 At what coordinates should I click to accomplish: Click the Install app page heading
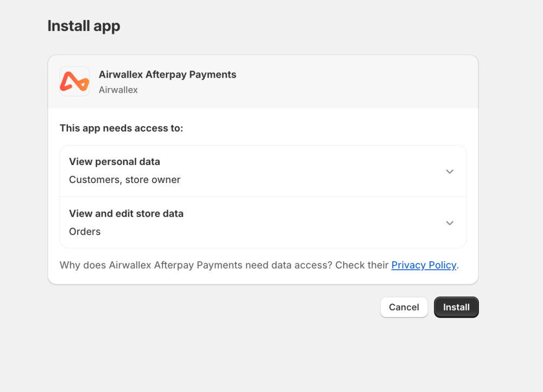point(84,26)
